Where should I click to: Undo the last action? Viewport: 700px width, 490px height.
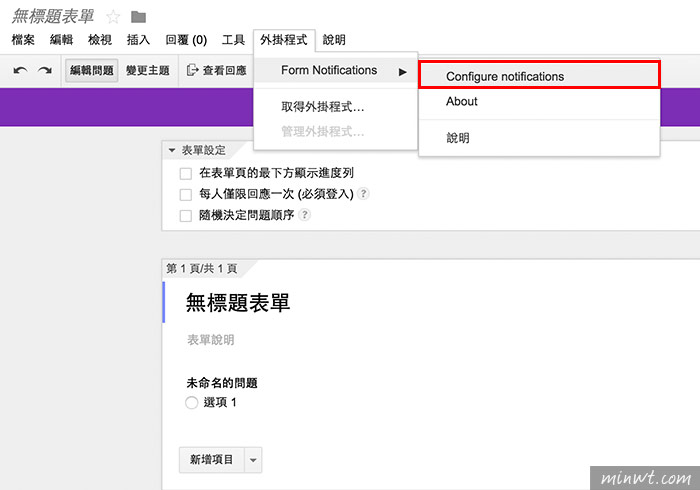(20, 71)
